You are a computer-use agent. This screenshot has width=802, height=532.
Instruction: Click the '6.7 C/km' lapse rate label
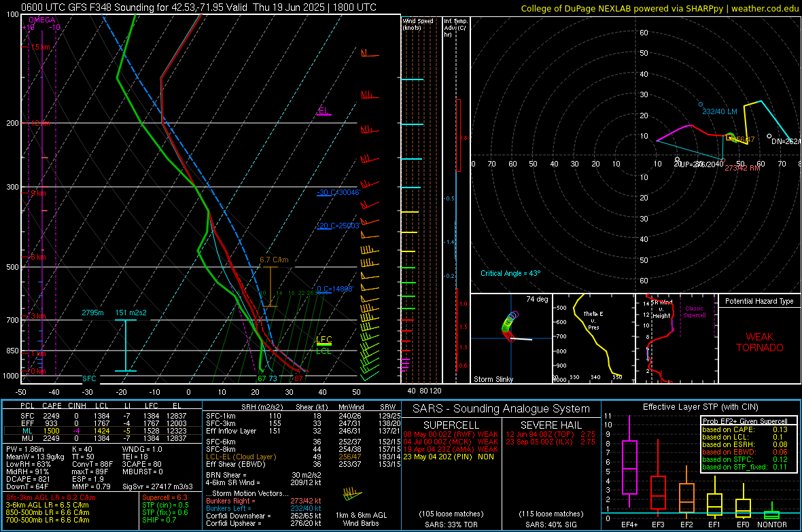click(x=274, y=260)
